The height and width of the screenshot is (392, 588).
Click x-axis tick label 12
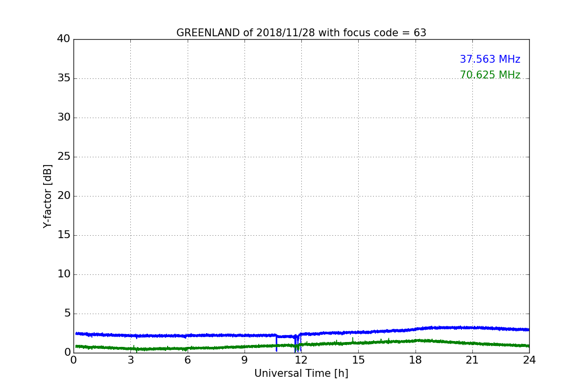coord(301,360)
